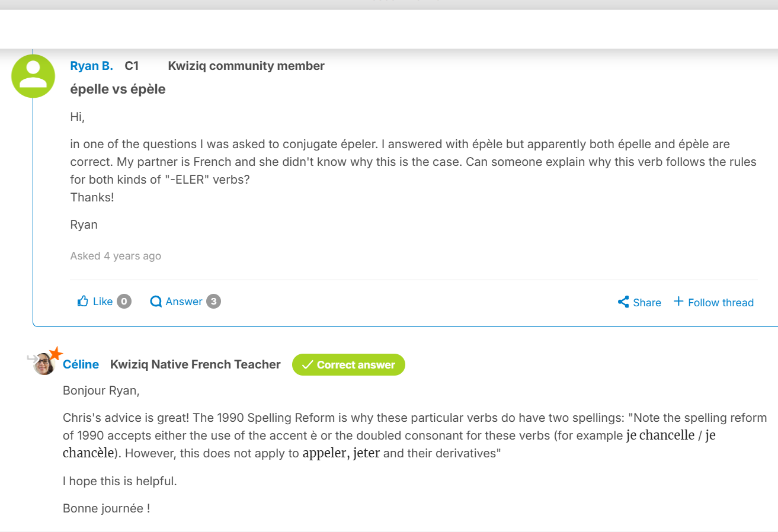Screen dimensions: 778x532
Task: Click the Asked 4 years ago timestamp
Action: click(116, 255)
